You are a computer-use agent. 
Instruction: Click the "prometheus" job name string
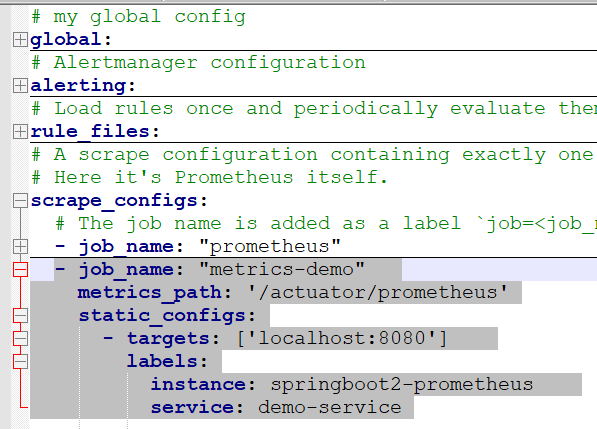[x=270, y=246]
